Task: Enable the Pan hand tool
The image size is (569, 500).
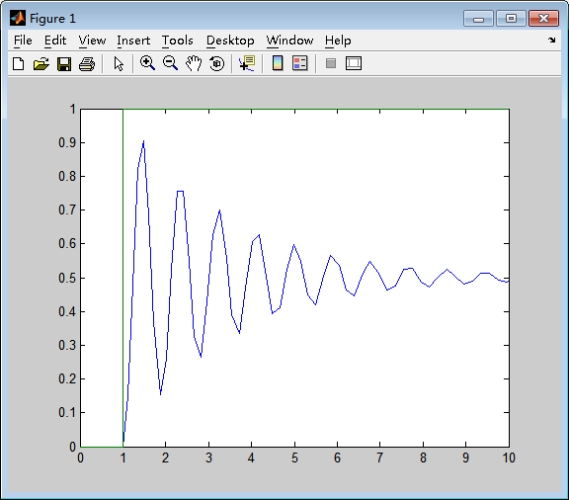Action: pos(194,63)
